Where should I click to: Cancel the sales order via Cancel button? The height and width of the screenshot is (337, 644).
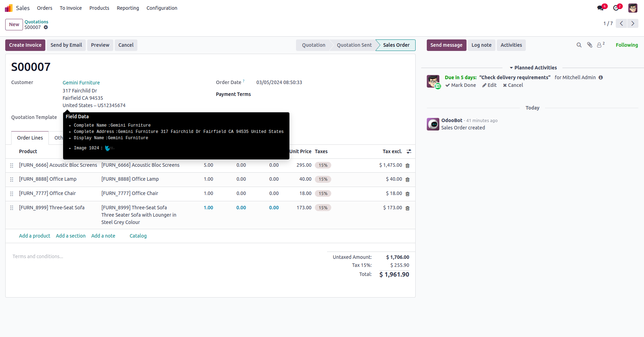126,45
